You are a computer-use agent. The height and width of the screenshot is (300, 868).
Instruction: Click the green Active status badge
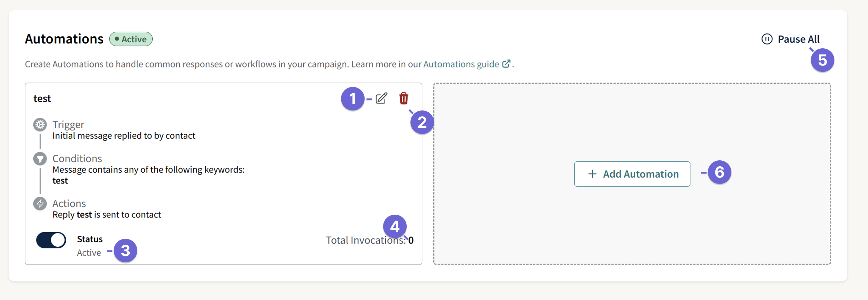131,39
